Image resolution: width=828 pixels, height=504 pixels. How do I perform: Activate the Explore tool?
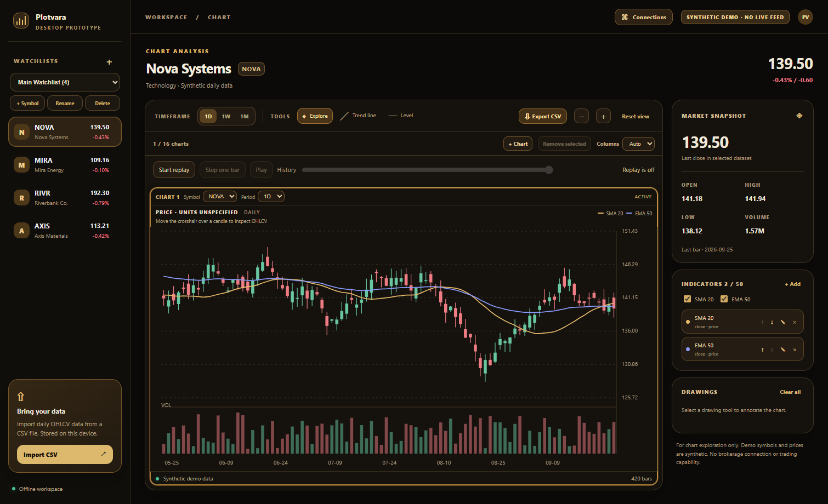[315, 116]
